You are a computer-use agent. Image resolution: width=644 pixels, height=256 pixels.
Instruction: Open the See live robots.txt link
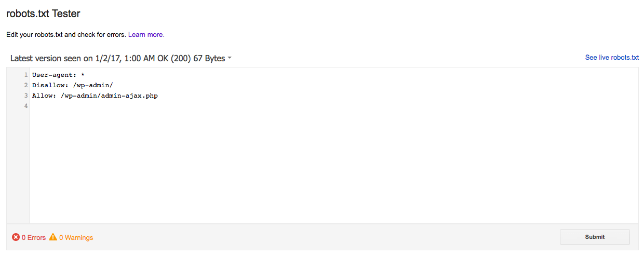[612, 58]
